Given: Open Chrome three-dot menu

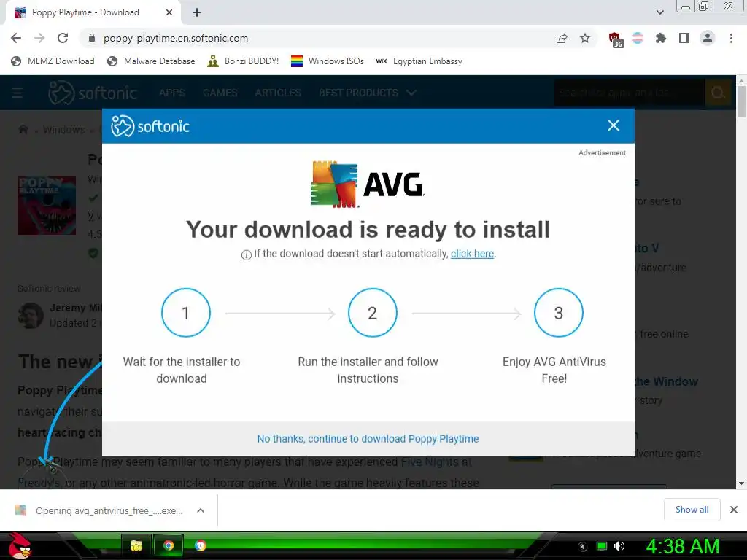Looking at the screenshot, I should tap(731, 38).
